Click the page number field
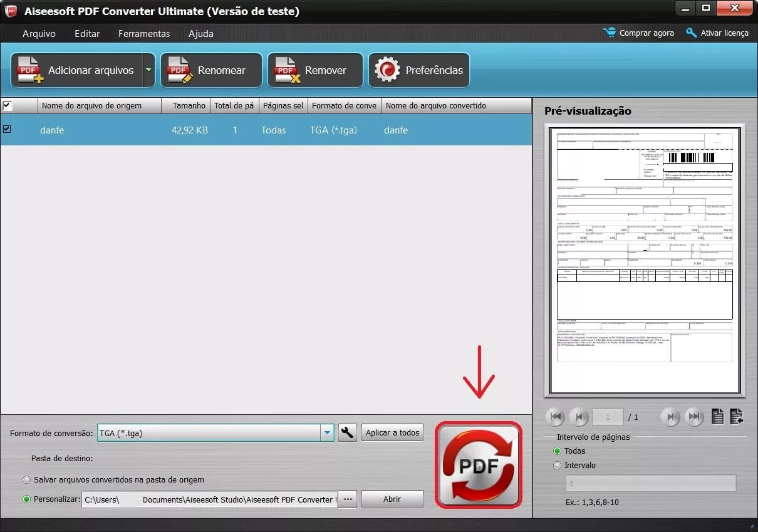Image resolution: width=758 pixels, height=532 pixels. [x=608, y=417]
